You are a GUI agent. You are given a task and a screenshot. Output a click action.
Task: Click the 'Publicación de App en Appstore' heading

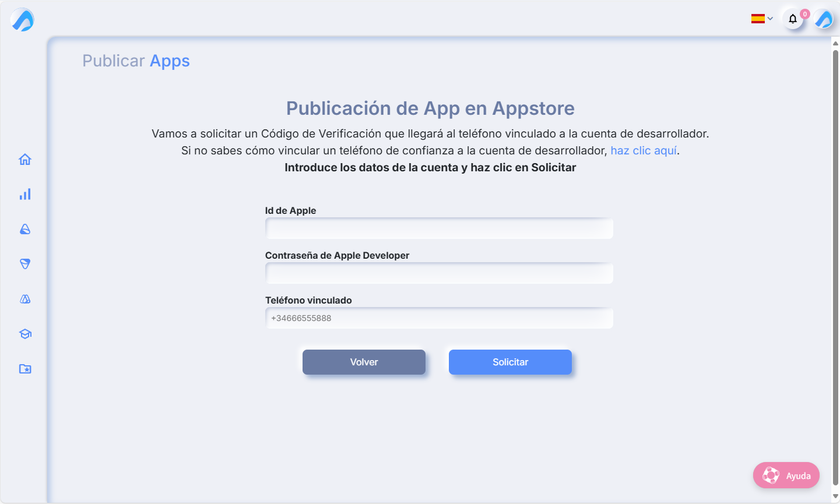(430, 108)
